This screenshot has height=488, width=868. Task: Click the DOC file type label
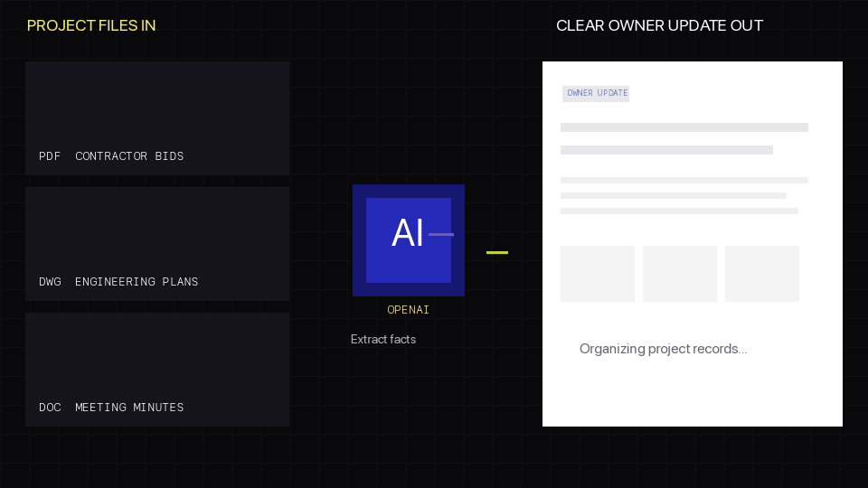click(x=50, y=408)
